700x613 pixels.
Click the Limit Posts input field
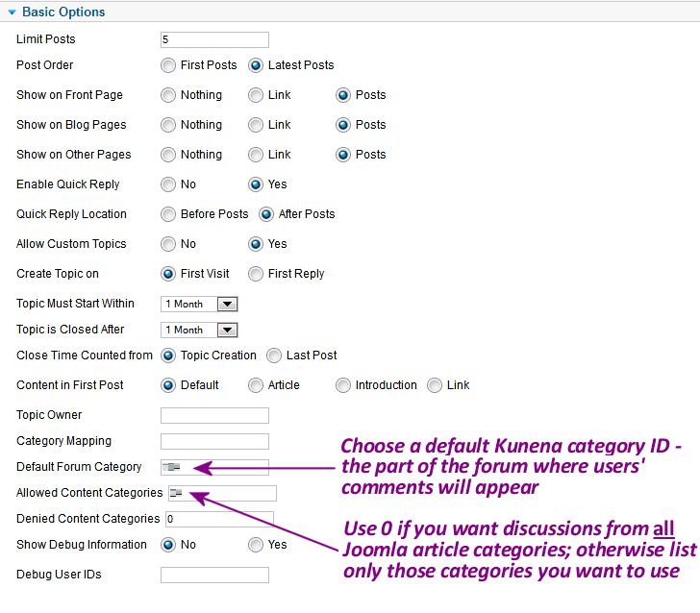pos(214,40)
